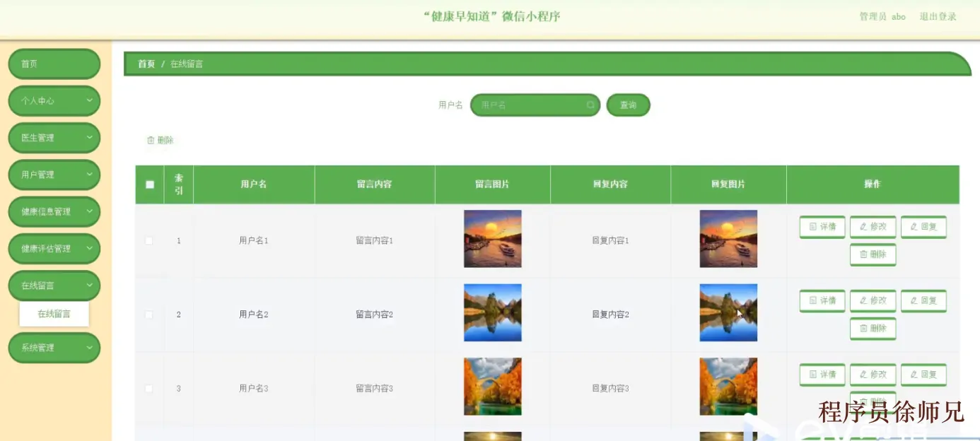Open the 首页 sidebar menu item
980x441 pixels.
click(54, 64)
